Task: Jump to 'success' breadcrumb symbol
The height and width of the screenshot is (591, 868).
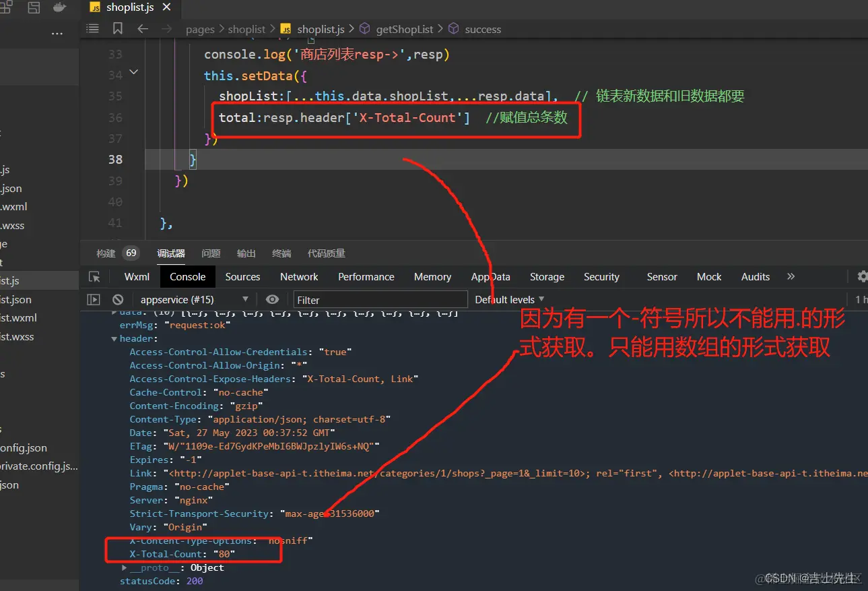Action: (x=483, y=29)
